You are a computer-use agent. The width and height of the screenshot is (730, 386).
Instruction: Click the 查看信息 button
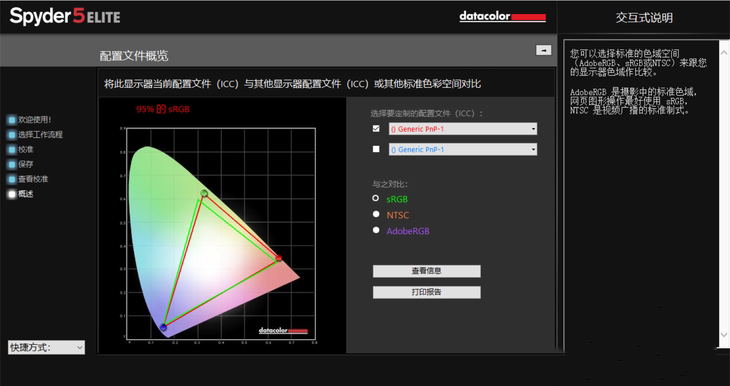click(426, 271)
